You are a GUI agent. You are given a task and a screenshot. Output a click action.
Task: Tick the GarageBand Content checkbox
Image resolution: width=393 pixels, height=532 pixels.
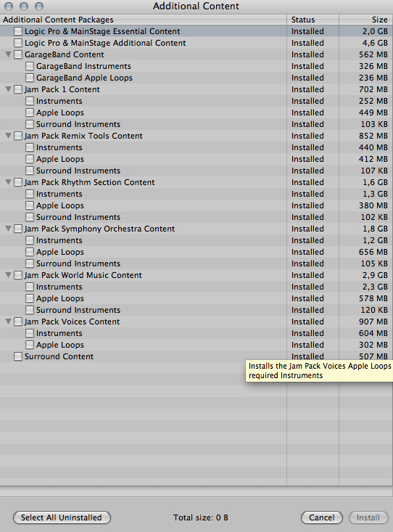[18, 54]
